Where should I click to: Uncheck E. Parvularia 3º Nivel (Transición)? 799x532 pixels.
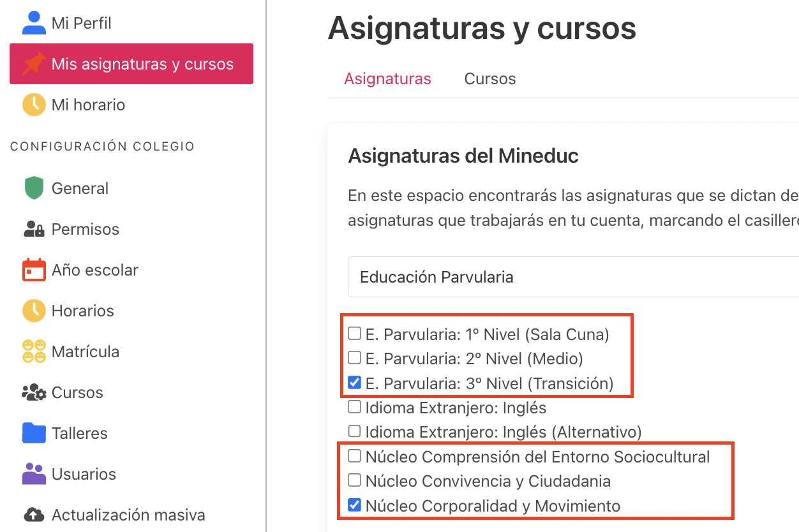click(354, 382)
